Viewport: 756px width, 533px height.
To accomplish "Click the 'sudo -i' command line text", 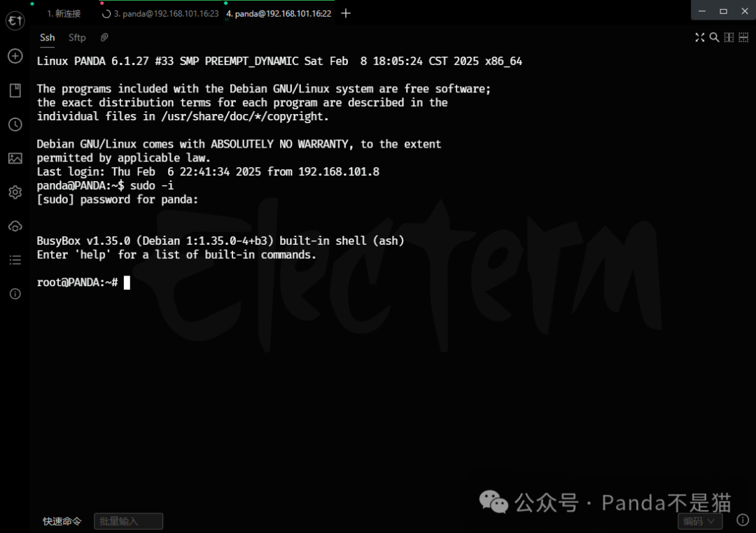I will pos(152,185).
